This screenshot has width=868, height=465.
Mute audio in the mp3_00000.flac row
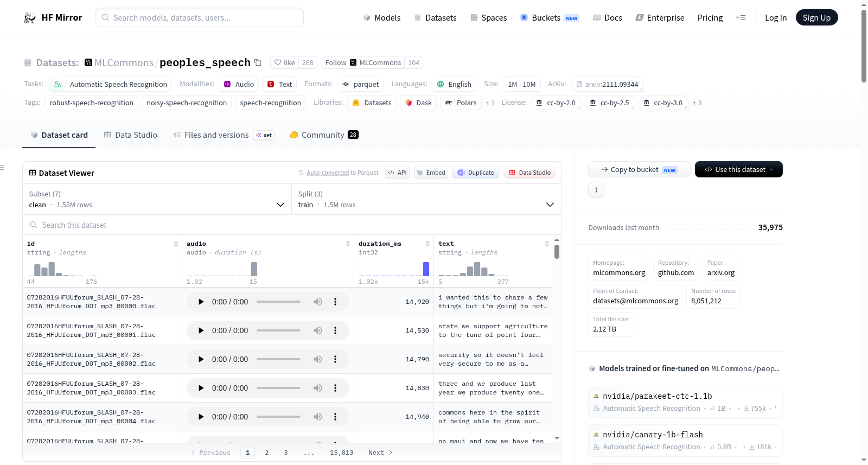pyautogui.click(x=318, y=302)
